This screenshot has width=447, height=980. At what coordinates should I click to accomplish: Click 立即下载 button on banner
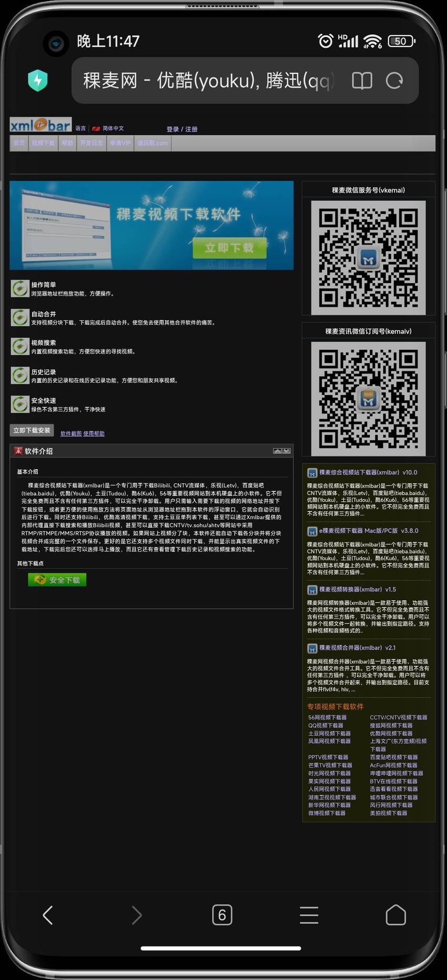point(229,247)
